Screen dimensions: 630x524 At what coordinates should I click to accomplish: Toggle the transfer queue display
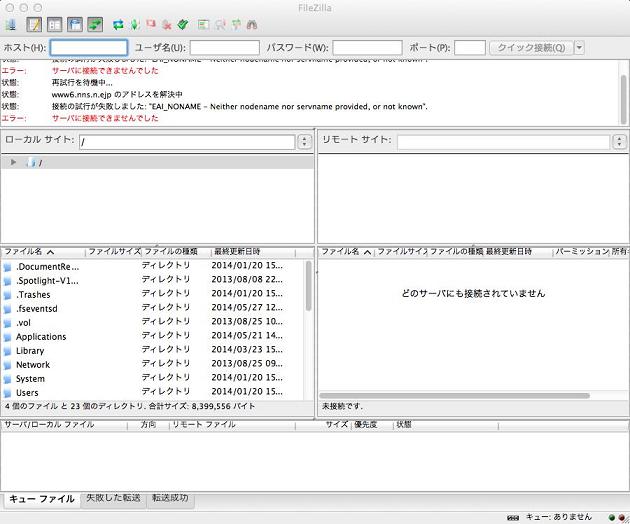tap(95, 24)
